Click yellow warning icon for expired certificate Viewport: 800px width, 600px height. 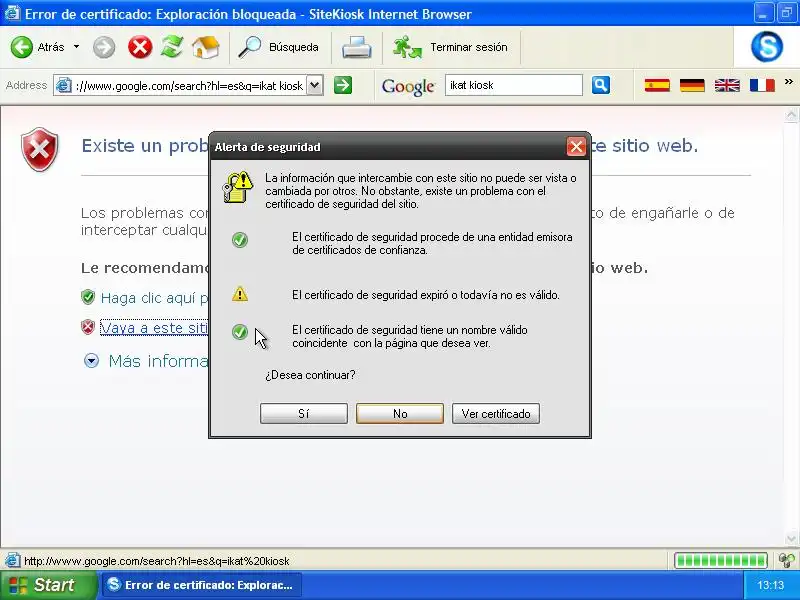click(240, 294)
